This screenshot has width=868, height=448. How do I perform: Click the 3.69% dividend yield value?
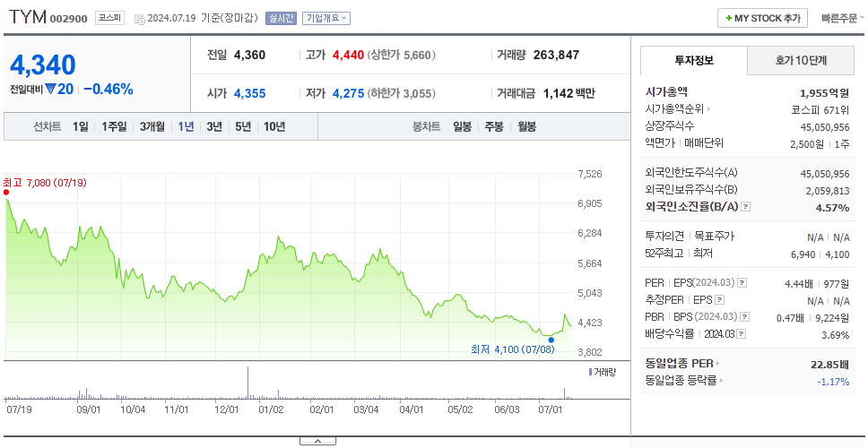[836, 335]
